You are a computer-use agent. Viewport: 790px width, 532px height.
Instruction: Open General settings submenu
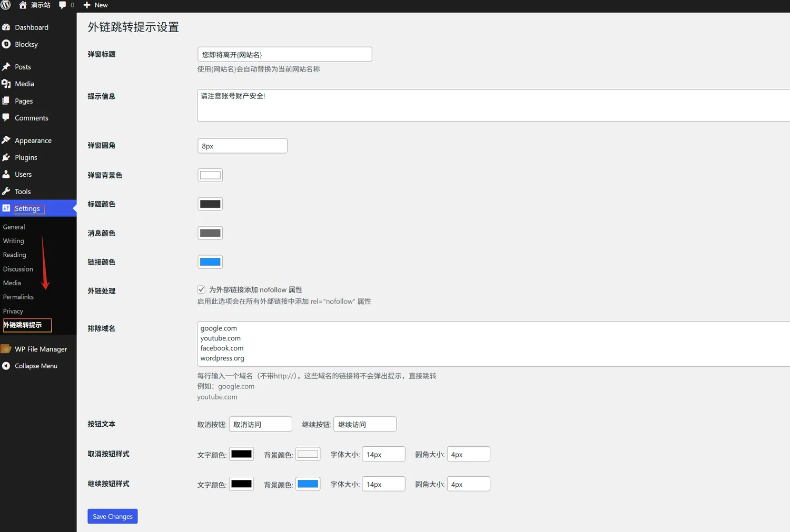[x=14, y=227]
